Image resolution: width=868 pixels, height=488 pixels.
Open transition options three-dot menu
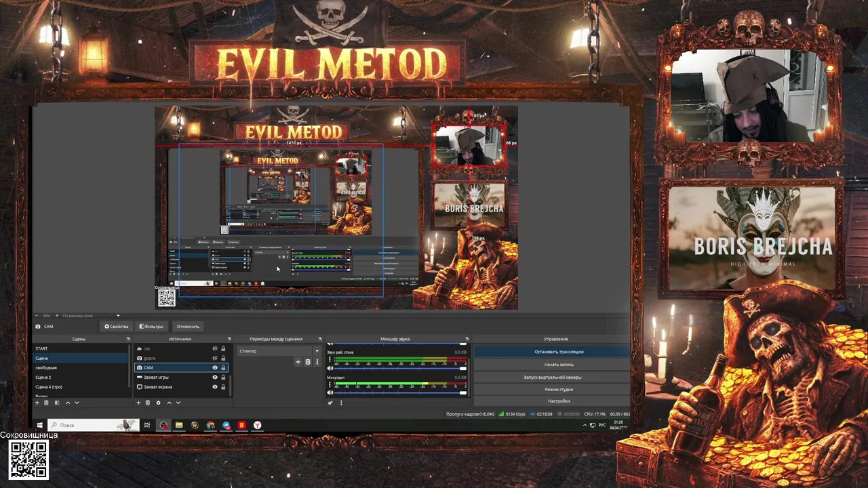tap(317, 362)
